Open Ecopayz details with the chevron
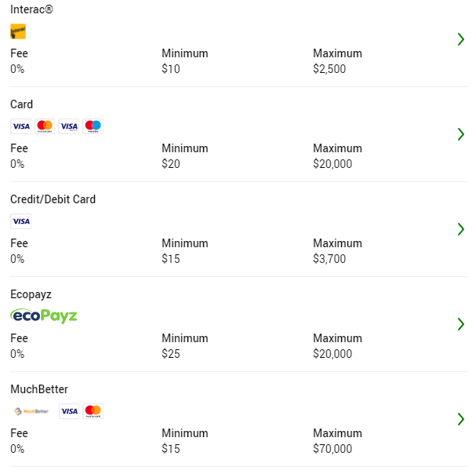The height and width of the screenshot is (467, 476). pyautogui.click(x=461, y=324)
